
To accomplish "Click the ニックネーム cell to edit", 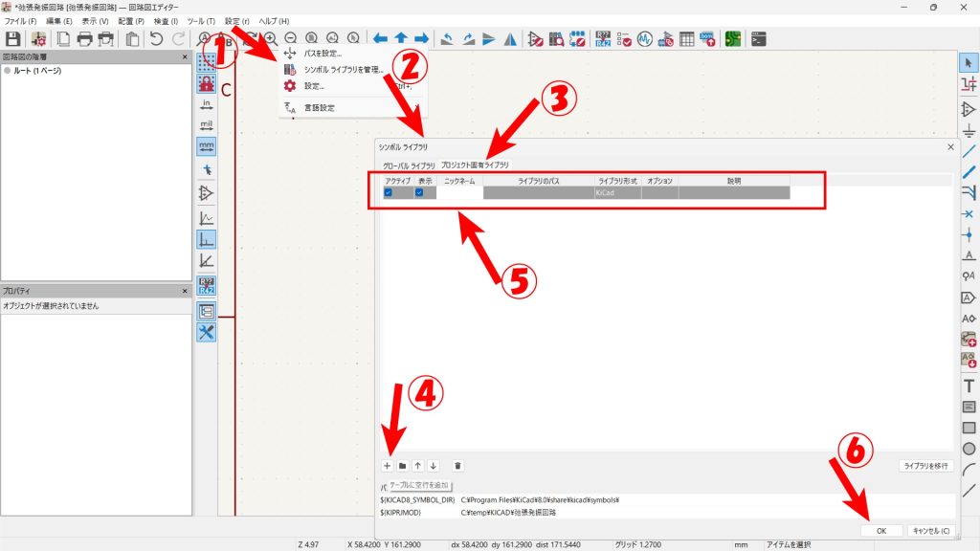I will [x=459, y=192].
